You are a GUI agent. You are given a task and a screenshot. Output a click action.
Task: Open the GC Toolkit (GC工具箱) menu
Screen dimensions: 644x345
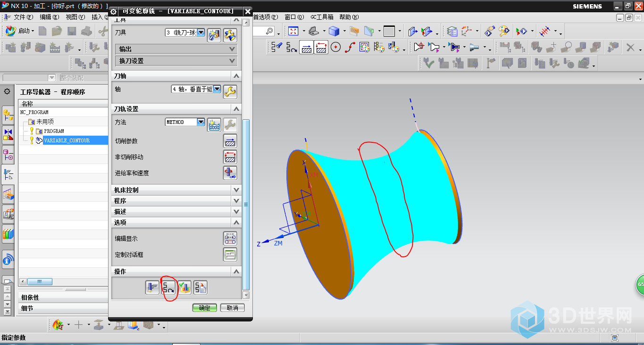click(322, 17)
